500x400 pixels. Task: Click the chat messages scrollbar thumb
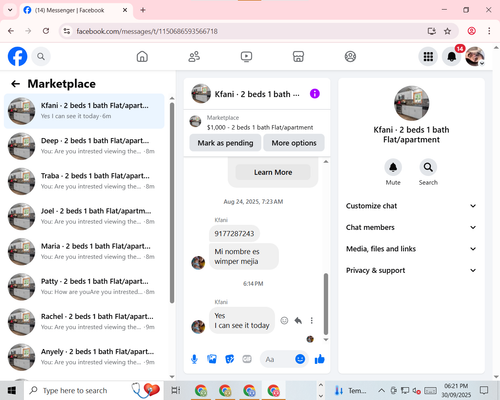tap(326, 304)
